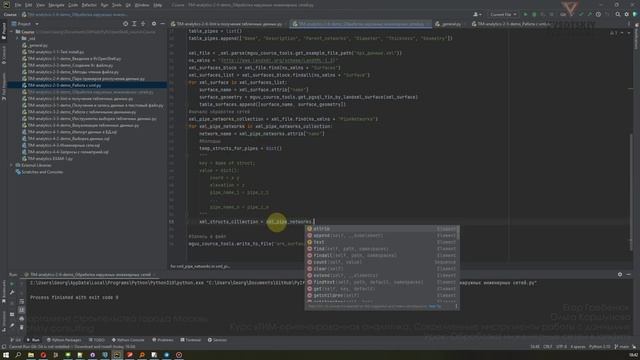Open the View menu

(x=40, y=5)
